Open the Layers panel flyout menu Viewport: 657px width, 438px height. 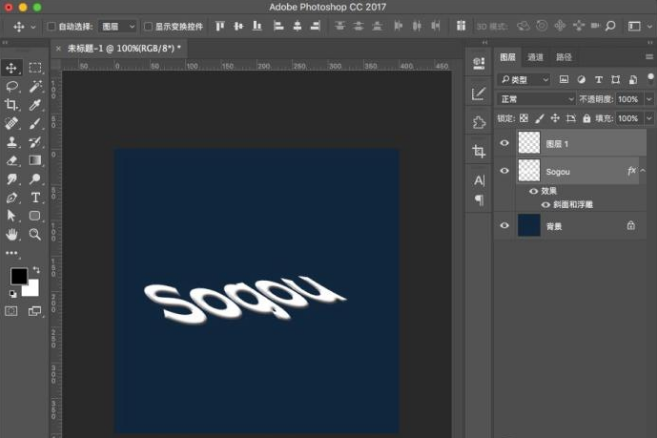[x=649, y=57]
